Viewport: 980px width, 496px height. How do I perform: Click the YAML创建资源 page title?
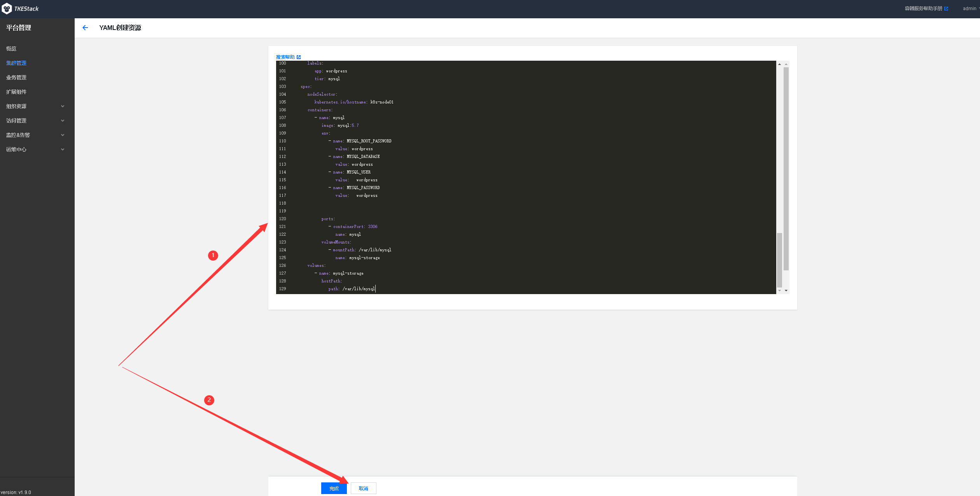pyautogui.click(x=120, y=28)
